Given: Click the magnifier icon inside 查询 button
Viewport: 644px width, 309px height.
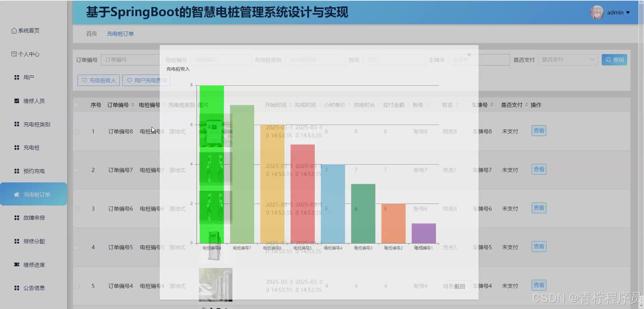Looking at the screenshot, I should coord(608,59).
